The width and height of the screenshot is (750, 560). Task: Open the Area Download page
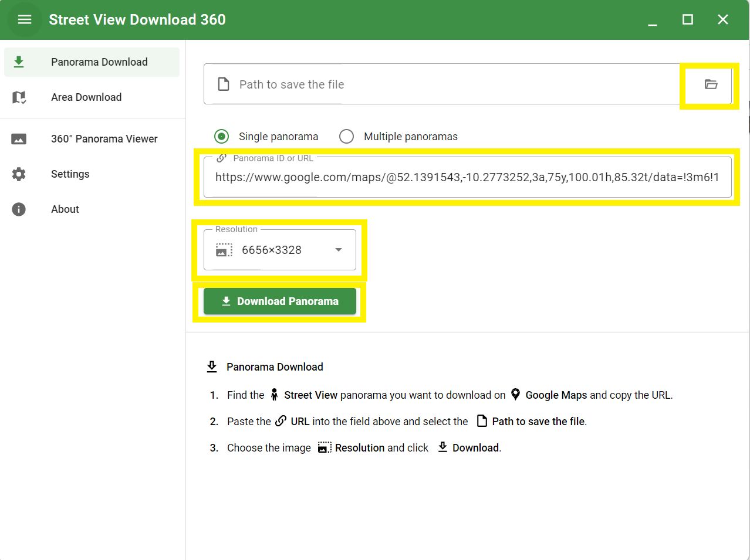point(86,97)
